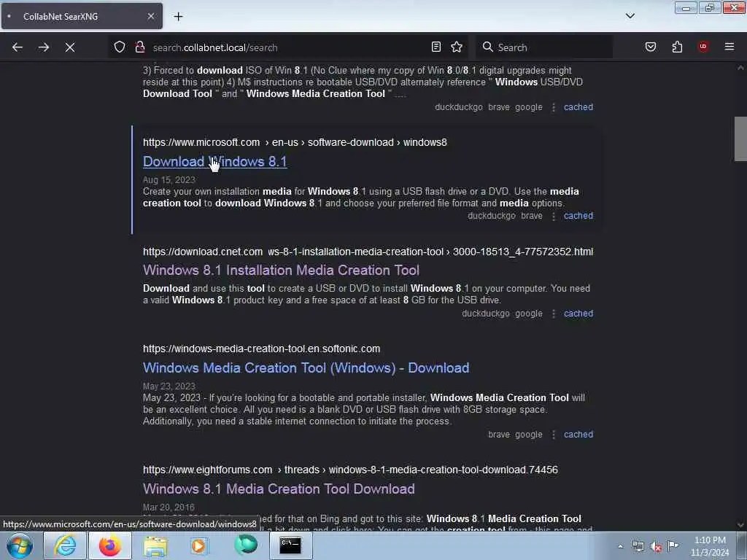Image resolution: width=747 pixels, height=560 pixels.
Task: Open cached link of top result
Action: (578, 107)
